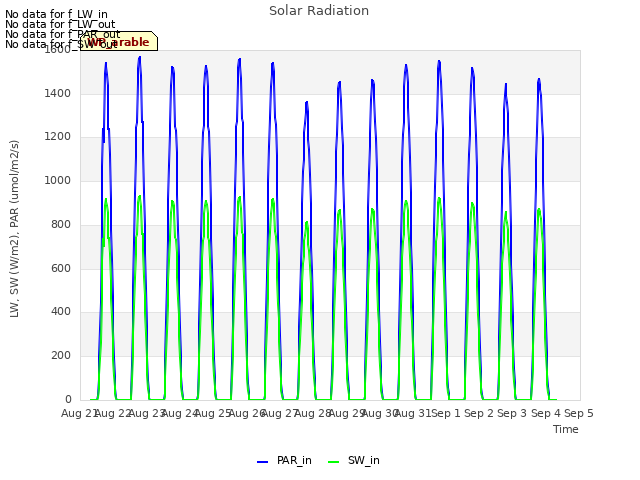Click the 0 y-axis tick label

(x=68, y=399)
